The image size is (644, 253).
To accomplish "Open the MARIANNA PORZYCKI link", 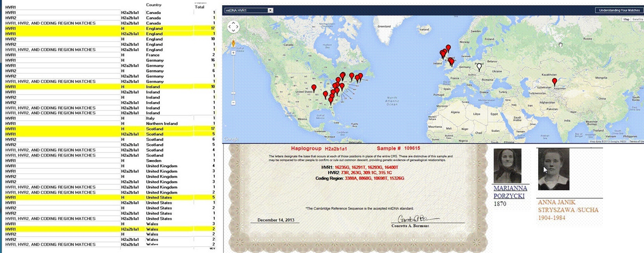I will pyautogui.click(x=510, y=192).
